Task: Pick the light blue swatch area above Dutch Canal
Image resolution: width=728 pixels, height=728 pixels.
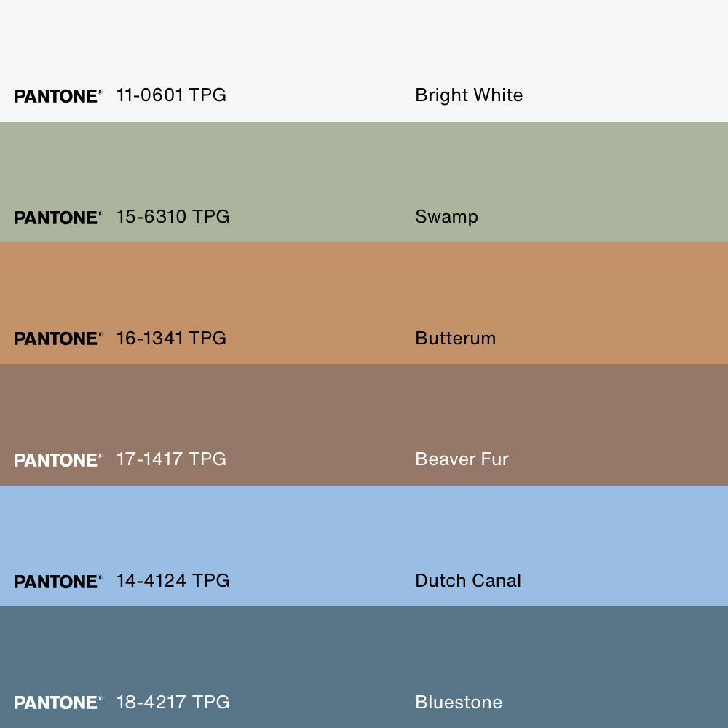Action: click(364, 524)
